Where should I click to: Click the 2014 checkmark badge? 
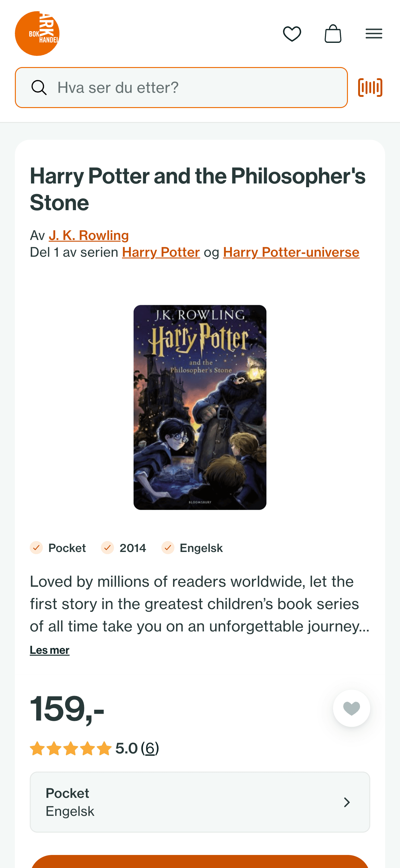tap(124, 548)
